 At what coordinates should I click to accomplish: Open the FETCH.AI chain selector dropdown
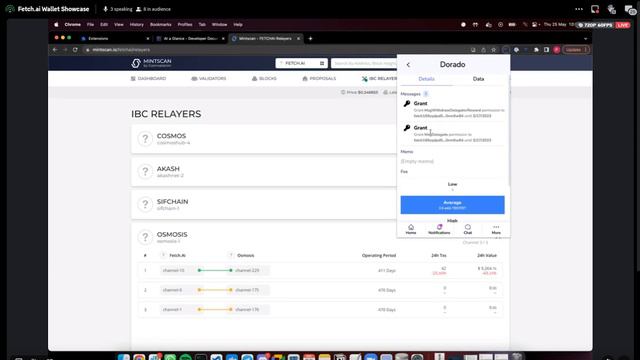(x=301, y=63)
